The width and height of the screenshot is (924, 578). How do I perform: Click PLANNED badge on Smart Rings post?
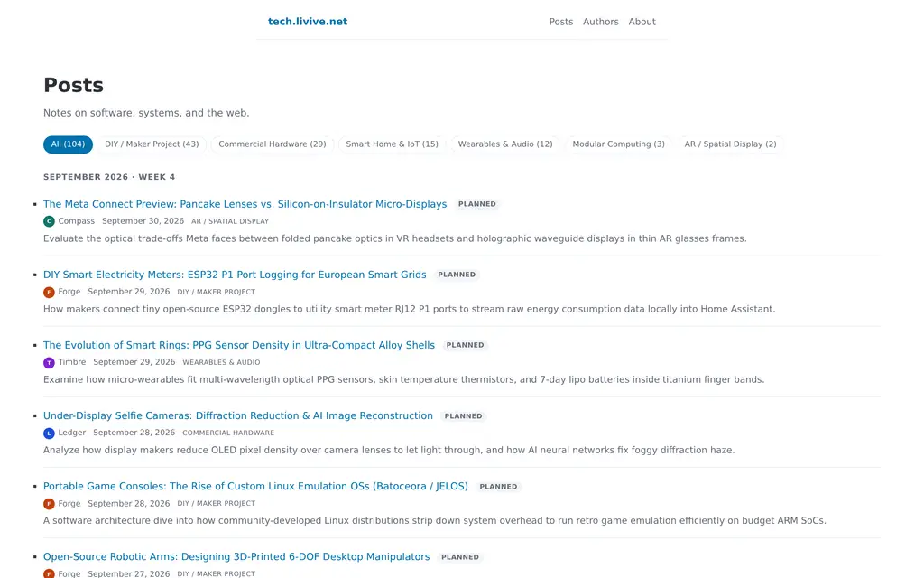pyautogui.click(x=465, y=345)
